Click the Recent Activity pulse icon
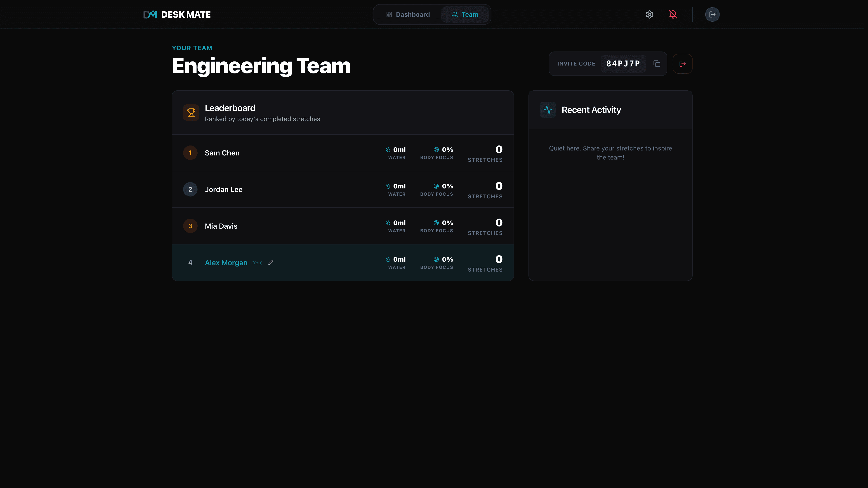 point(547,110)
